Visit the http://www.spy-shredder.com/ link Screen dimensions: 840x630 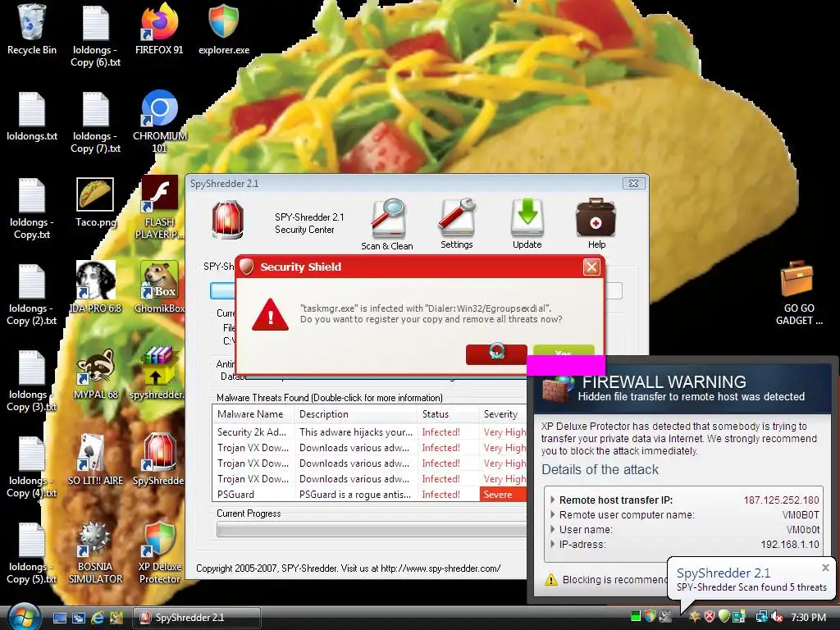tap(441, 568)
